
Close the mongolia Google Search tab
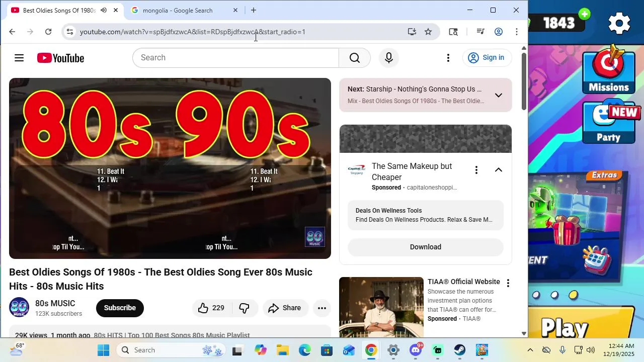(x=235, y=10)
